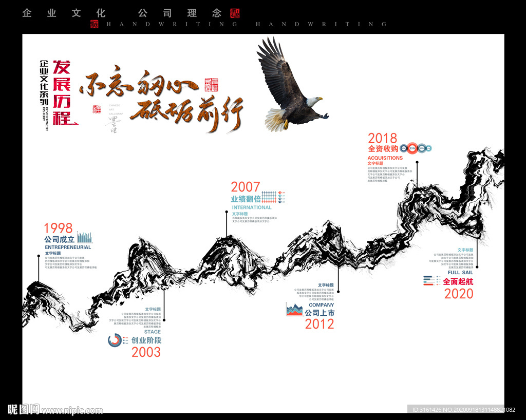Image resolution: width=526 pixels, height=420 pixels.
Task: Click 文字标题 under ENTREPRENEURIAL
Action: (x=53, y=254)
